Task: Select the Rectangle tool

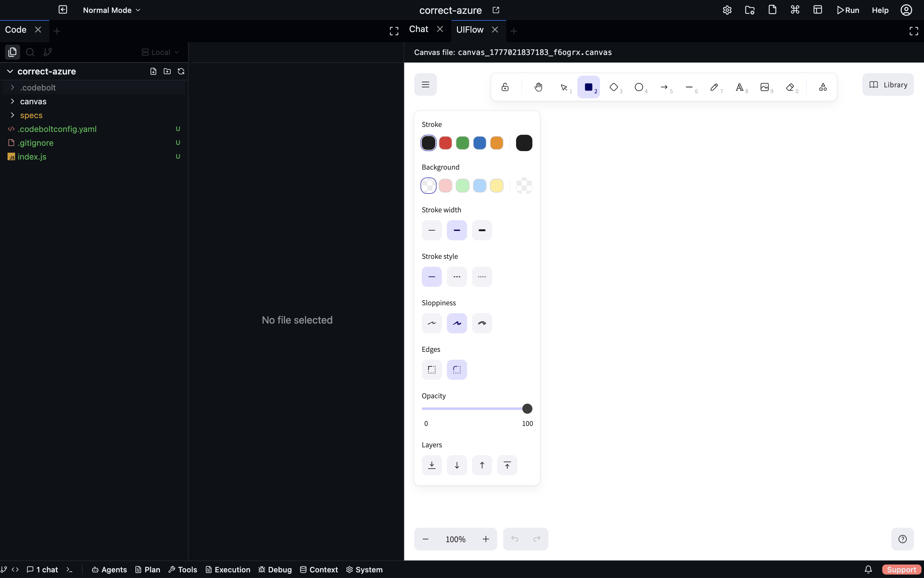Action: point(589,87)
